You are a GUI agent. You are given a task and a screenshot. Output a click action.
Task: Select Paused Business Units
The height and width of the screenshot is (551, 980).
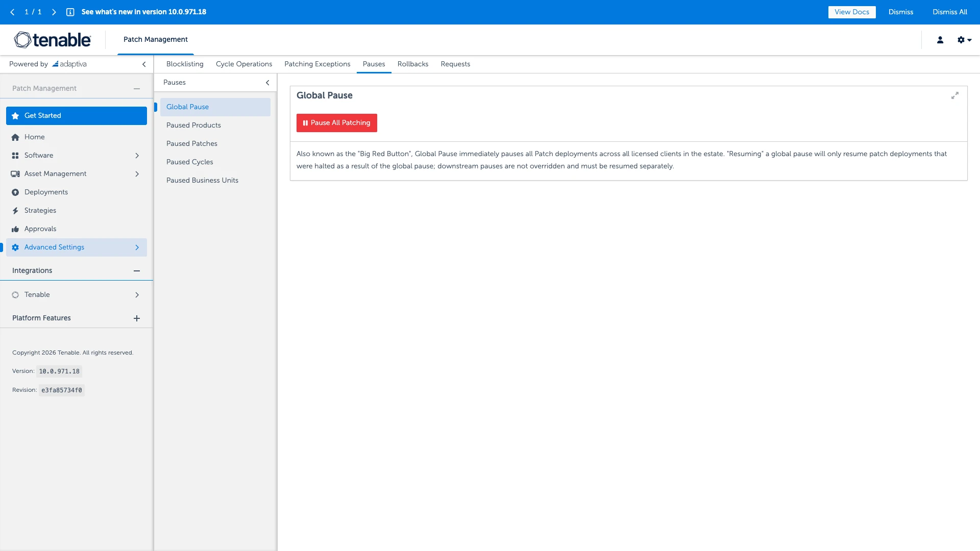click(x=215, y=181)
